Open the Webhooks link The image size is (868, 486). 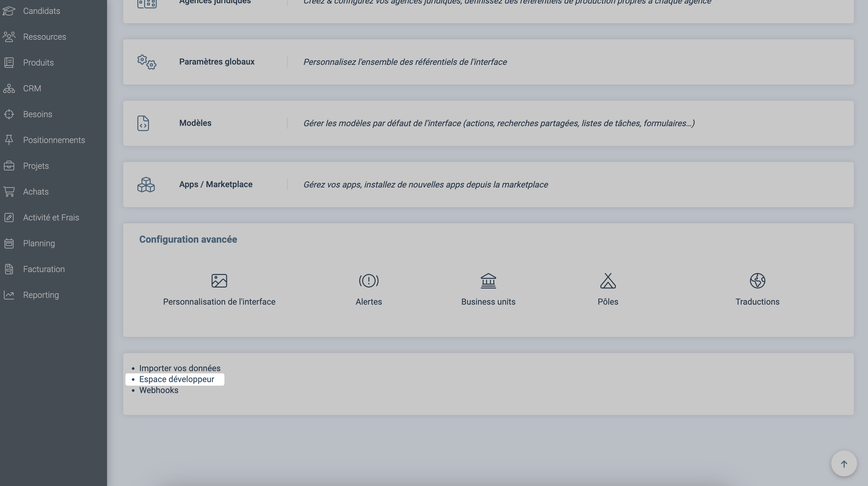[x=159, y=390]
